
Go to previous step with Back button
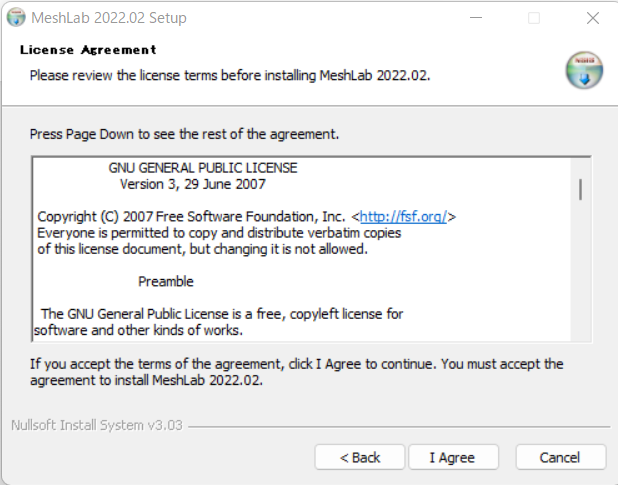pos(360,457)
